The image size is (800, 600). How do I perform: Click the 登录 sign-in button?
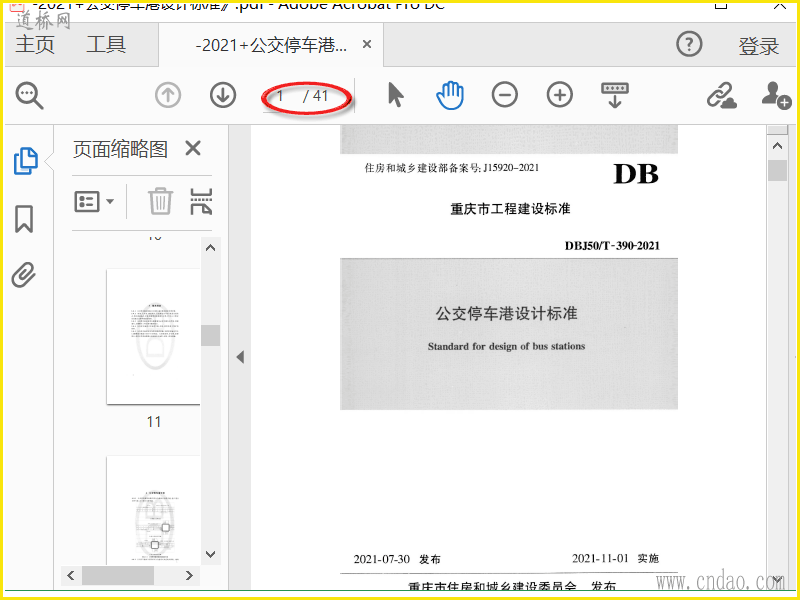tap(759, 46)
